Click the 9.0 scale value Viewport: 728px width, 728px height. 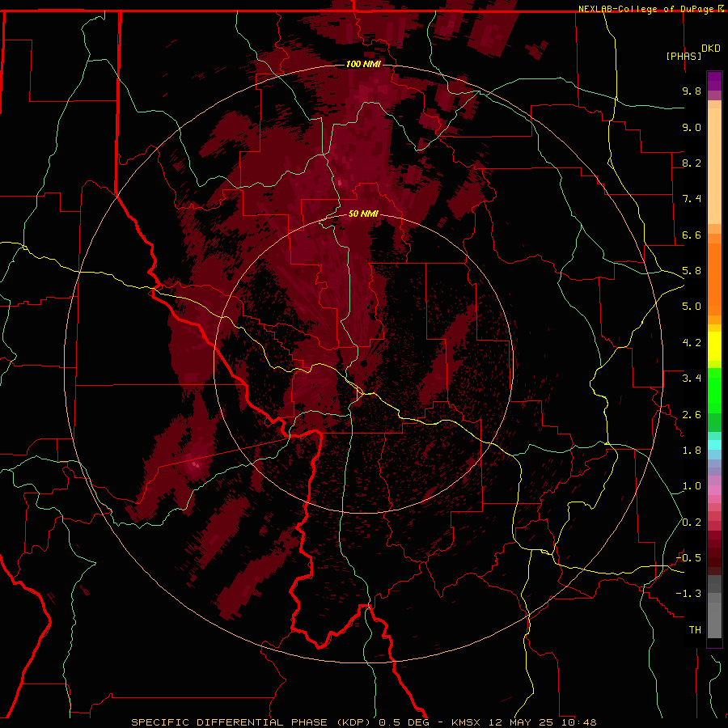692,127
